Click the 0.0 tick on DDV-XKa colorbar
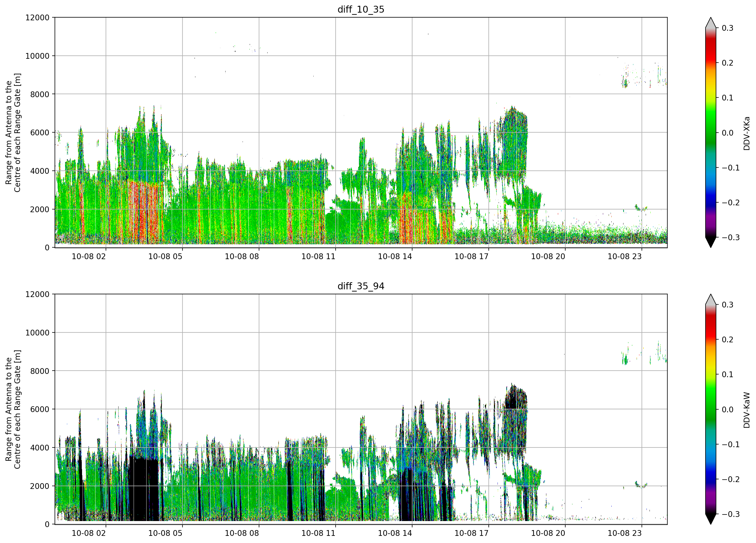 pos(728,133)
